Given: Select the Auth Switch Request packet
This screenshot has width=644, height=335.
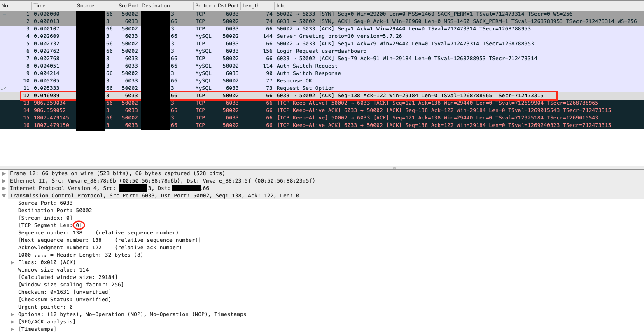Looking at the screenshot, I should (322, 66).
